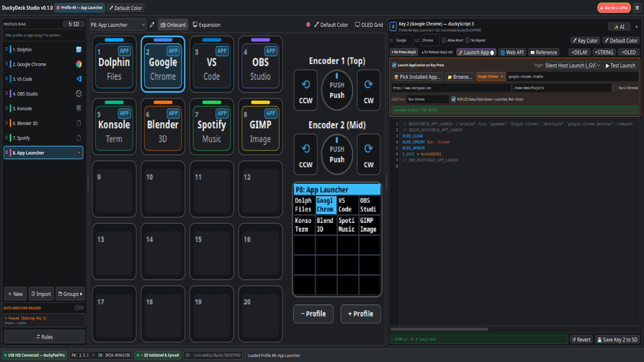
Task: Click drag handle of Spotify profile
Action: pyautogui.click(x=6, y=138)
